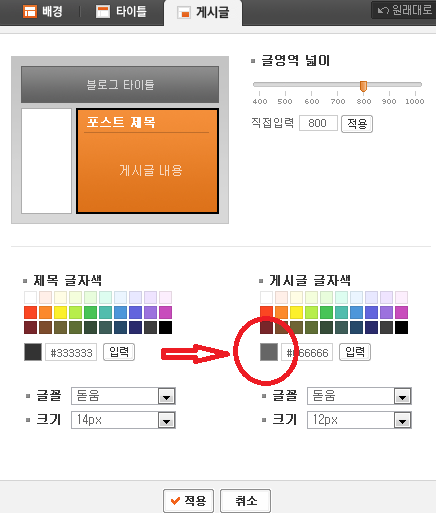
Task: Click the 직접입력 width input field
Action: (x=318, y=123)
